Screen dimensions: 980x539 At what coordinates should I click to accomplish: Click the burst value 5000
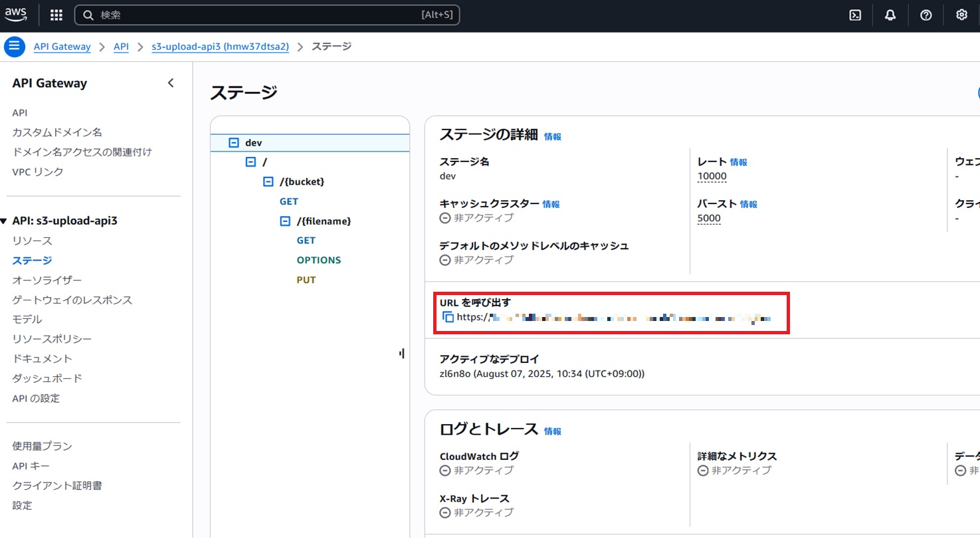(x=709, y=219)
